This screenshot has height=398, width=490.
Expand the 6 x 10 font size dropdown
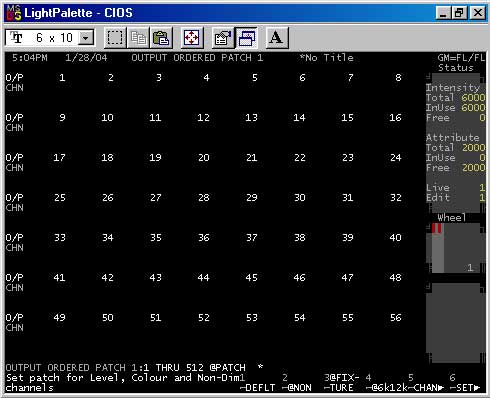pos(86,38)
